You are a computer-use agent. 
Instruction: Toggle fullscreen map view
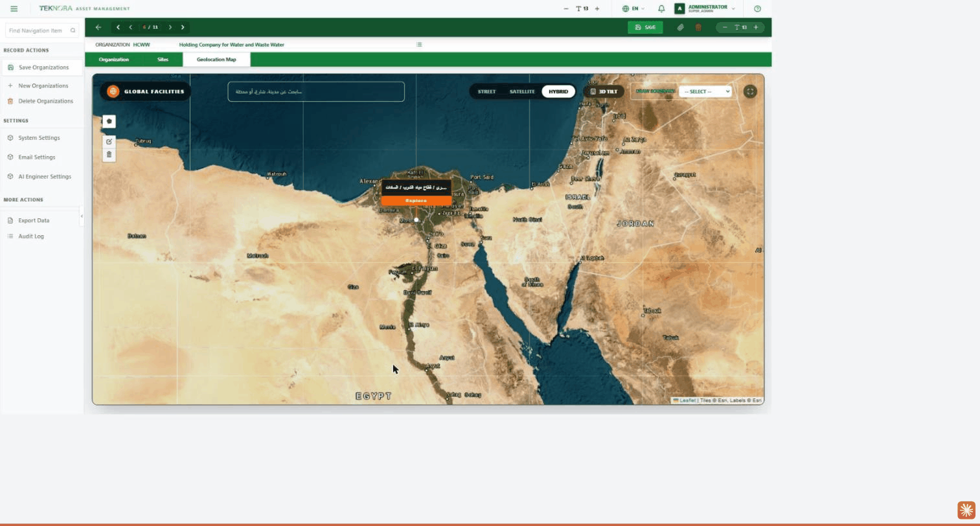tap(750, 91)
